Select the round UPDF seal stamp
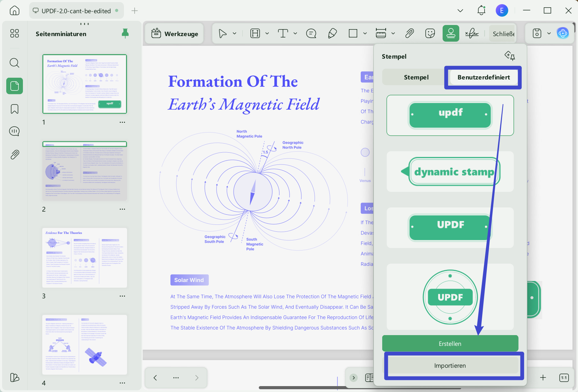Image resolution: width=578 pixels, height=392 pixels. (450, 297)
